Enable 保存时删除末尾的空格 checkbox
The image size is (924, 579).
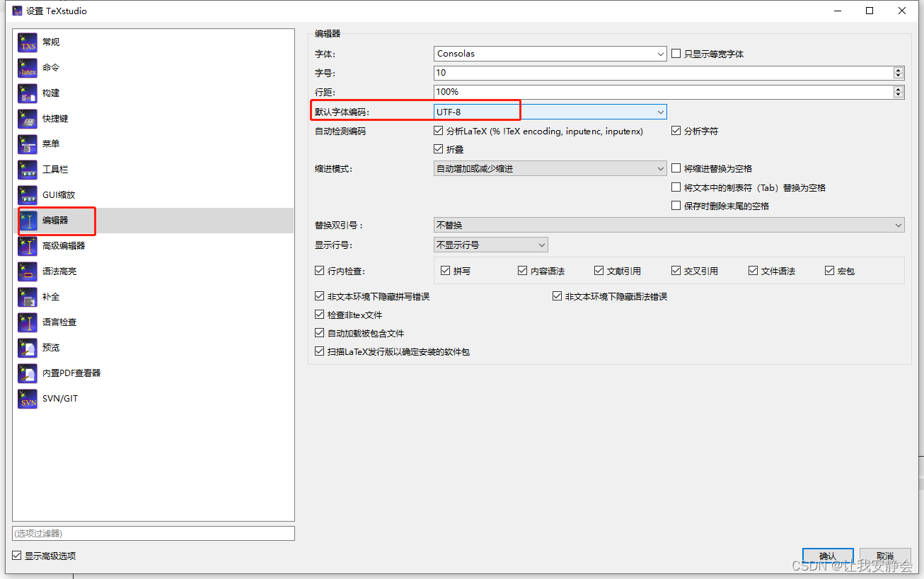click(676, 206)
